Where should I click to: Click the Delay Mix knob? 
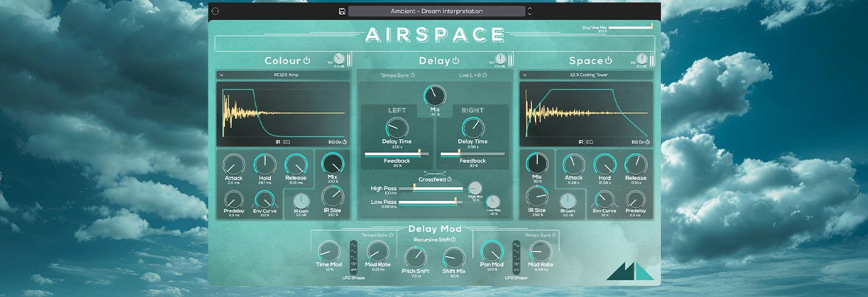click(x=435, y=96)
